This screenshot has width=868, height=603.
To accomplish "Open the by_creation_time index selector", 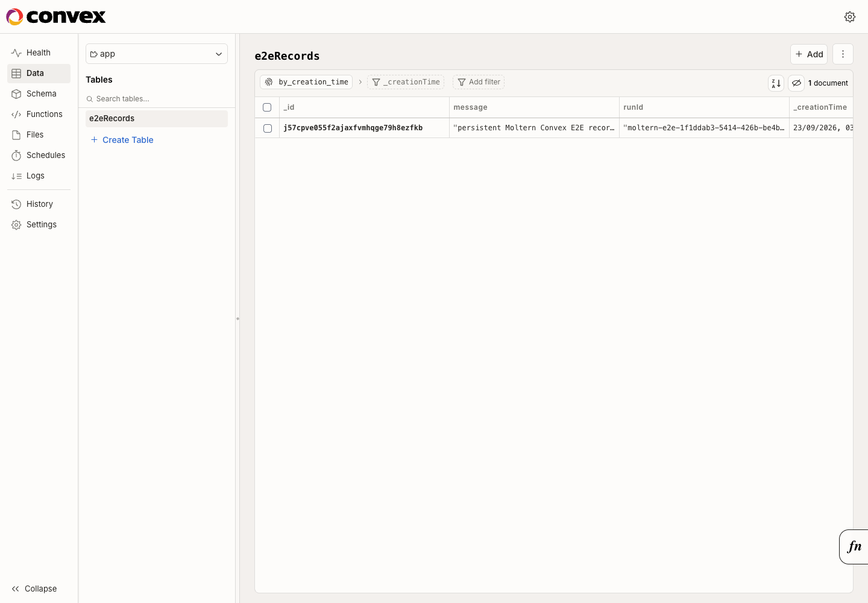I will [306, 82].
